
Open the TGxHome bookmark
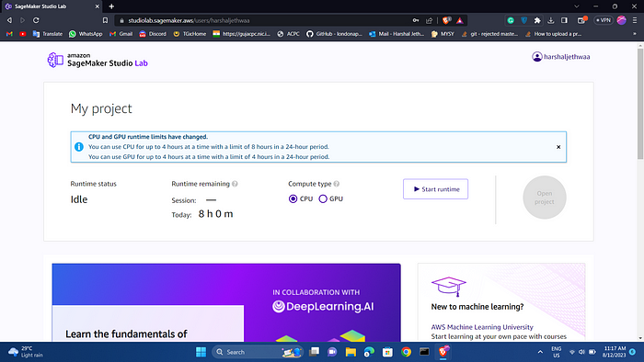(x=190, y=34)
